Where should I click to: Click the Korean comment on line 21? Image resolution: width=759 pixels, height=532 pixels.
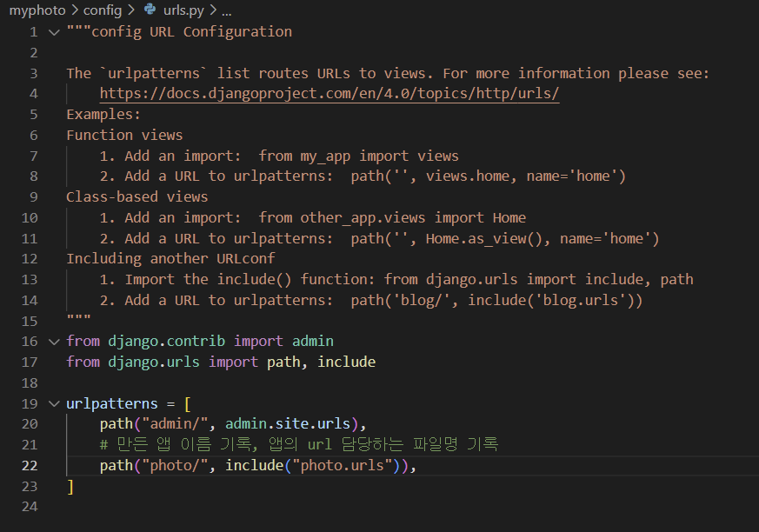[x=299, y=444]
